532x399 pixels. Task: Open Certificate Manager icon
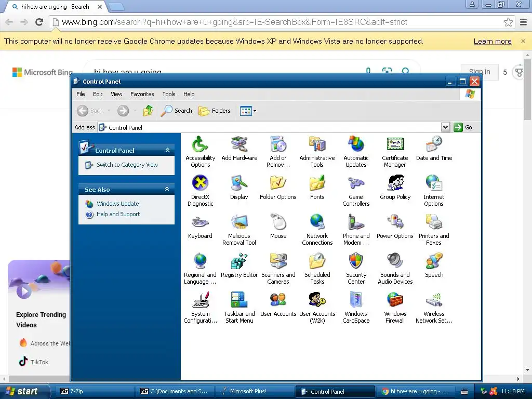pos(395,152)
